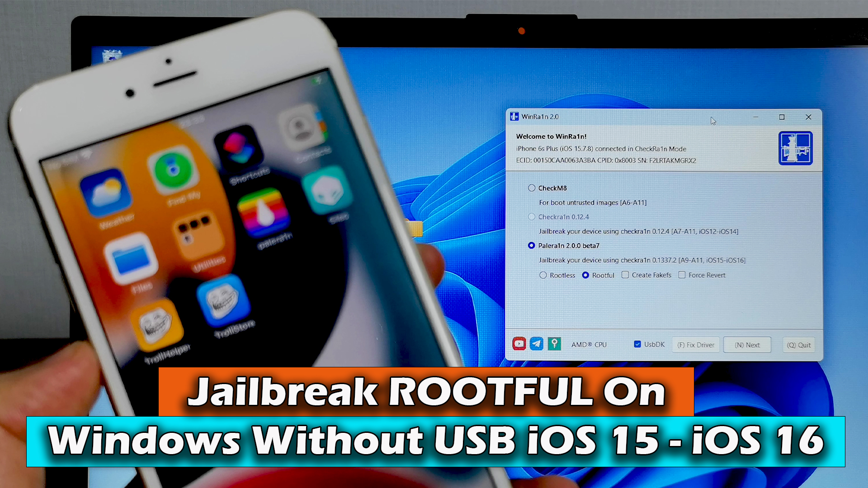
Task: Enable the Rootful radio button
Action: click(x=586, y=275)
